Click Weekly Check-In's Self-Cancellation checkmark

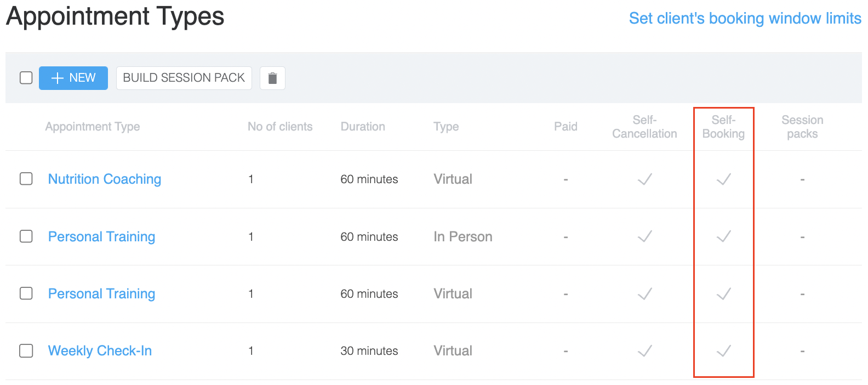[x=644, y=351]
